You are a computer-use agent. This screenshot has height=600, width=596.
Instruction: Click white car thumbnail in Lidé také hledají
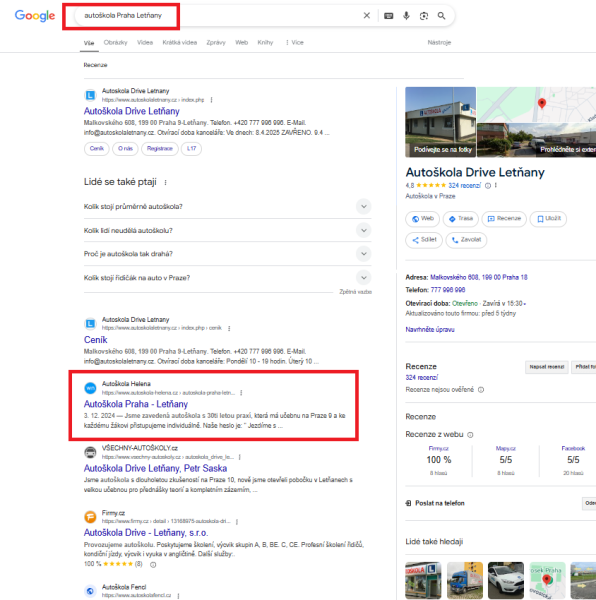coord(506,580)
